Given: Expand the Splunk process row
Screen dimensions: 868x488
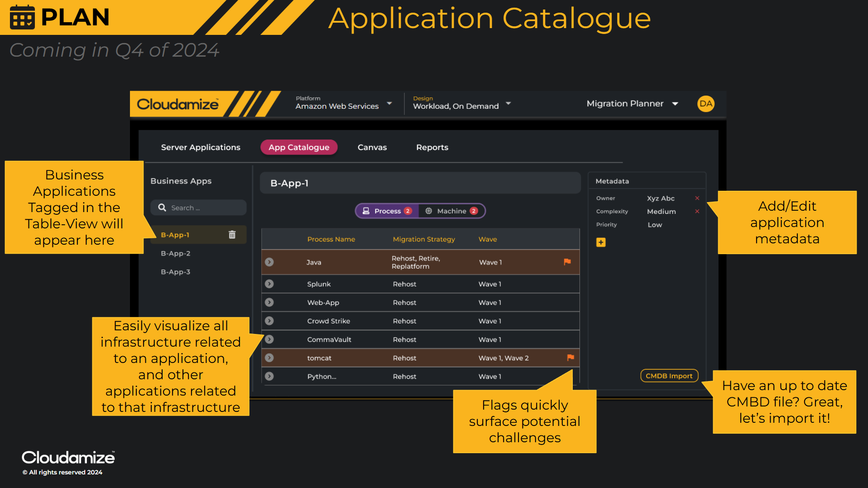Looking at the screenshot, I should [269, 284].
